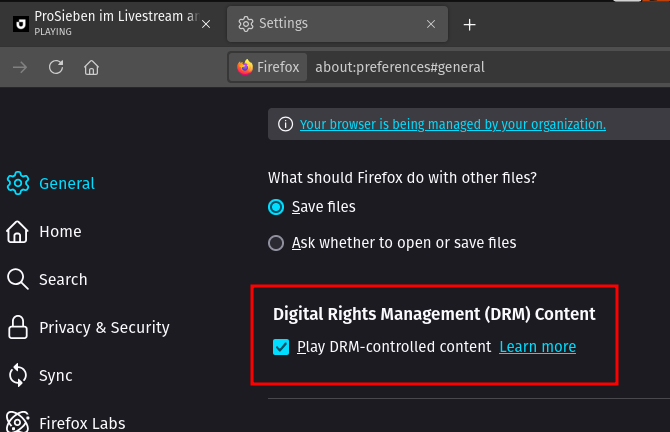Open a new tab with plus button
The height and width of the screenshot is (432, 670).
[x=470, y=25]
